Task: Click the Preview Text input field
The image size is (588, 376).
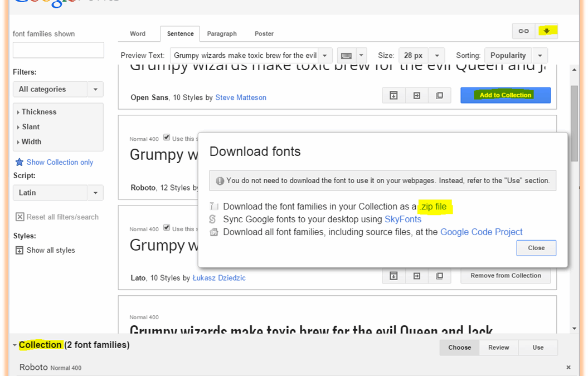Action: (245, 56)
